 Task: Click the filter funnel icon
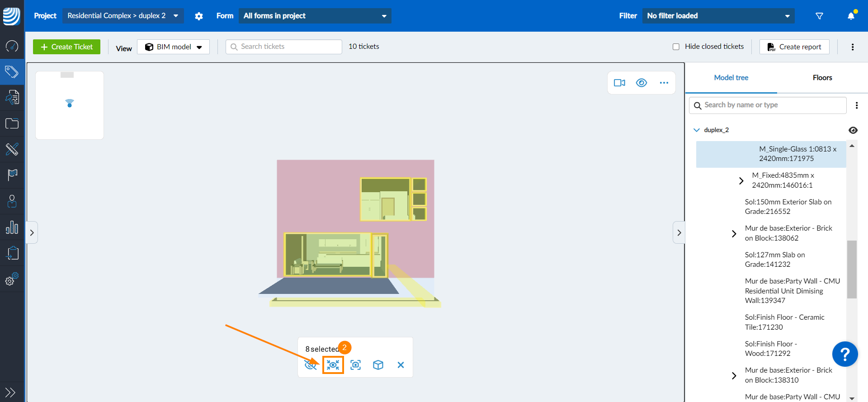click(x=819, y=16)
